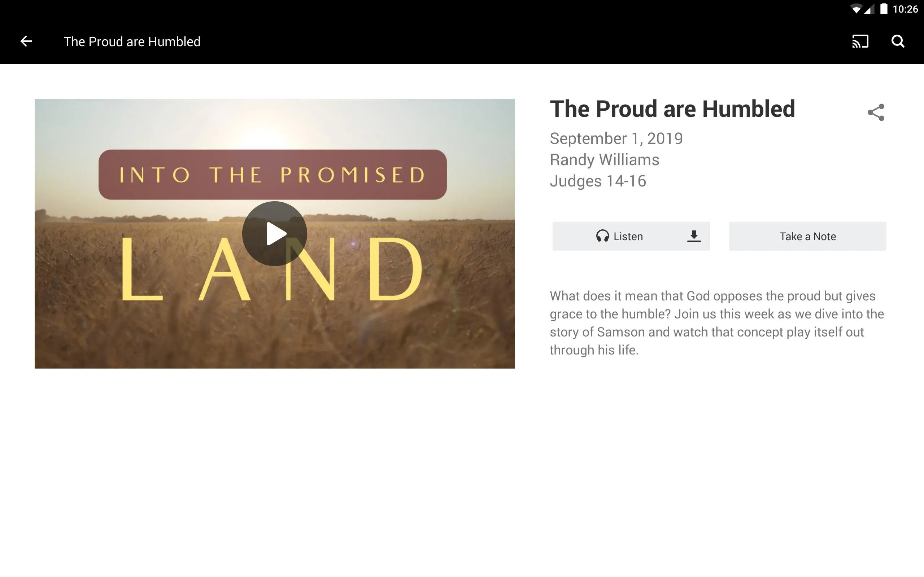
Task: Click the share icon for this sermon
Action: [x=875, y=112]
